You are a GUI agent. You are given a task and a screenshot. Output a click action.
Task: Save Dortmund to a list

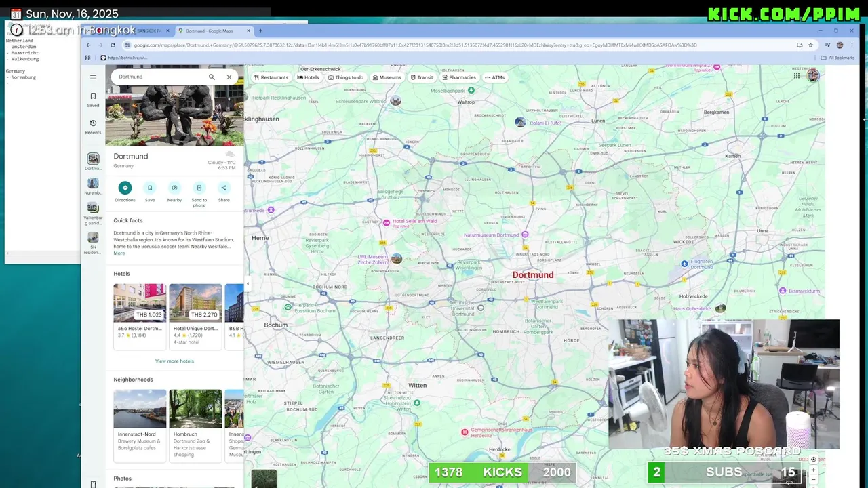pyautogui.click(x=150, y=191)
